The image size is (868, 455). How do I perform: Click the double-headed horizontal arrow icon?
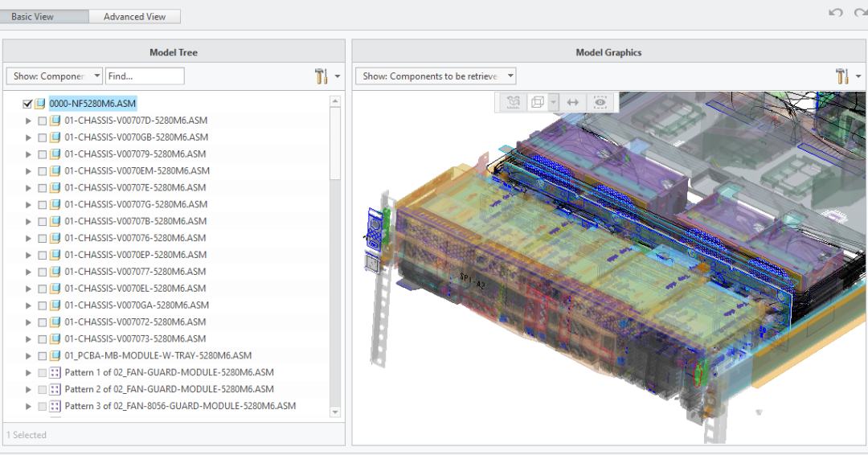(572, 102)
